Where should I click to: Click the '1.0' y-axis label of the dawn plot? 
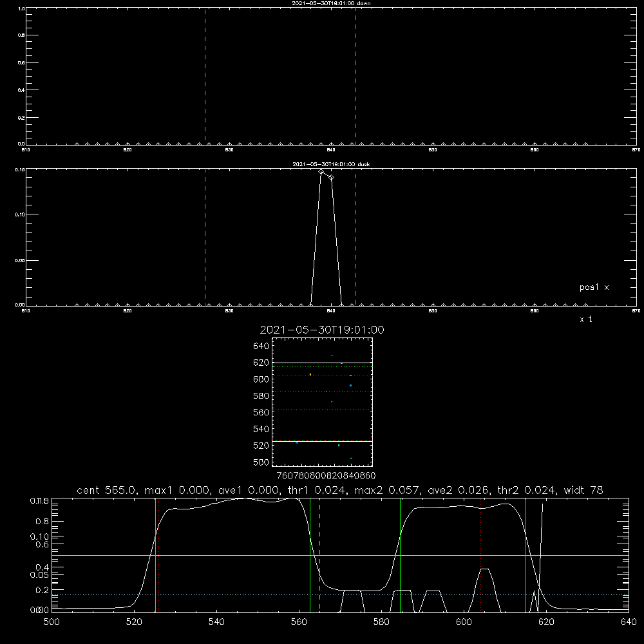[21, 8]
